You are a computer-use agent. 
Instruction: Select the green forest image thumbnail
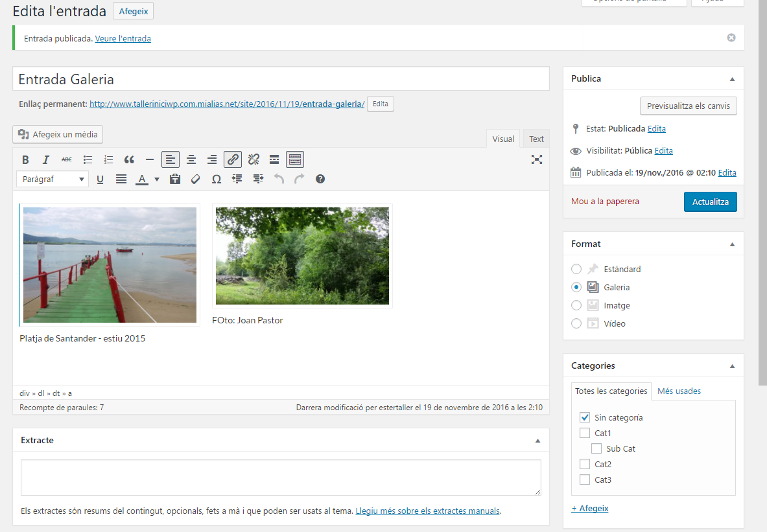pos(302,256)
